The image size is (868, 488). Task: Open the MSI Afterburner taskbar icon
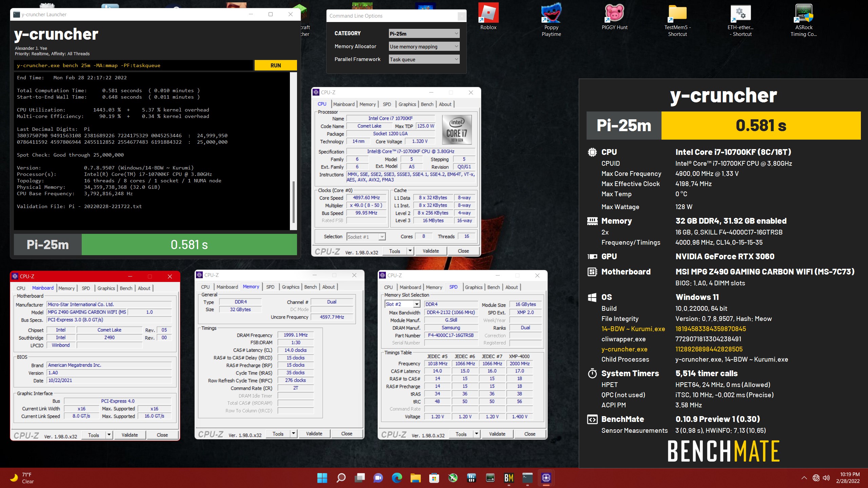pos(453,478)
